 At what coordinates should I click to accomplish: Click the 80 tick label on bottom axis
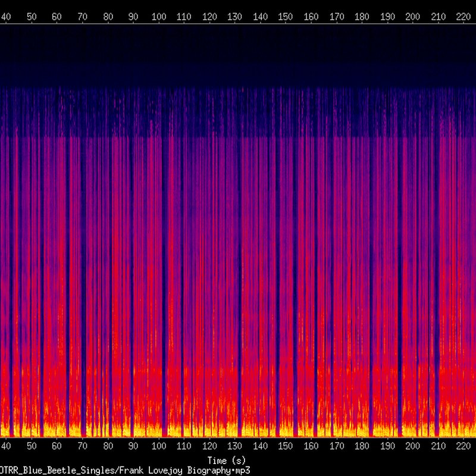click(x=108, y=446)
